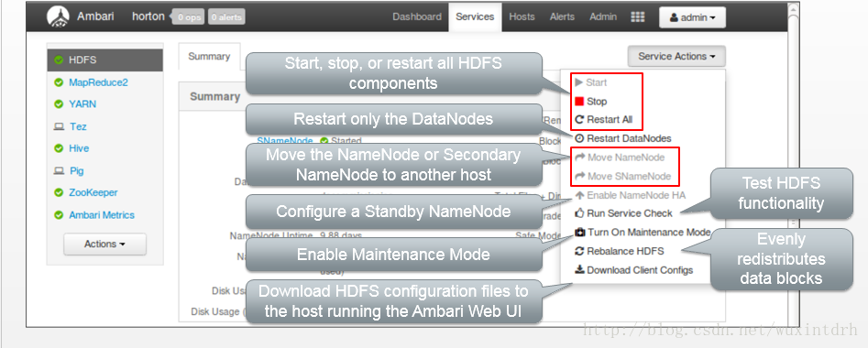
Task: Open the Hosts tab
Action: (522, 17)
